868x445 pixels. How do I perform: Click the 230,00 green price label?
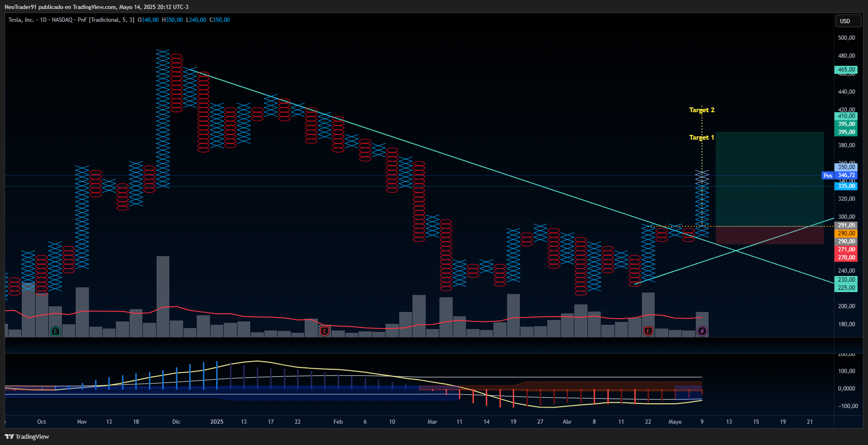click(846, 280)
